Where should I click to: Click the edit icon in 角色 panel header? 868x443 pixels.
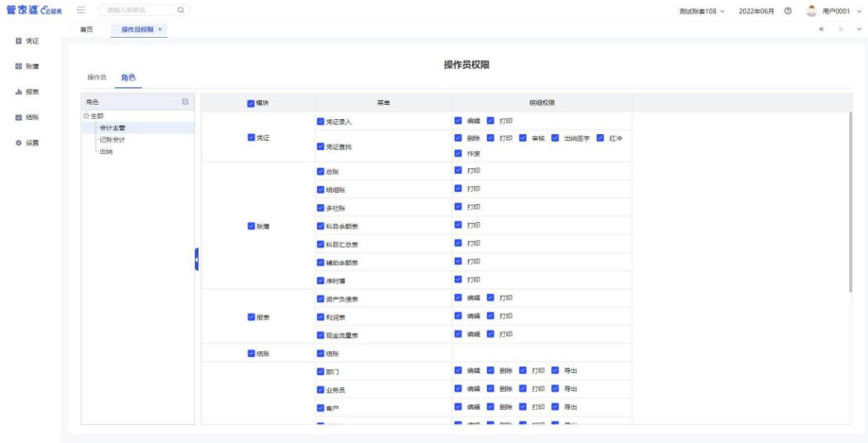pyautogui.click(x=185, y=101)
